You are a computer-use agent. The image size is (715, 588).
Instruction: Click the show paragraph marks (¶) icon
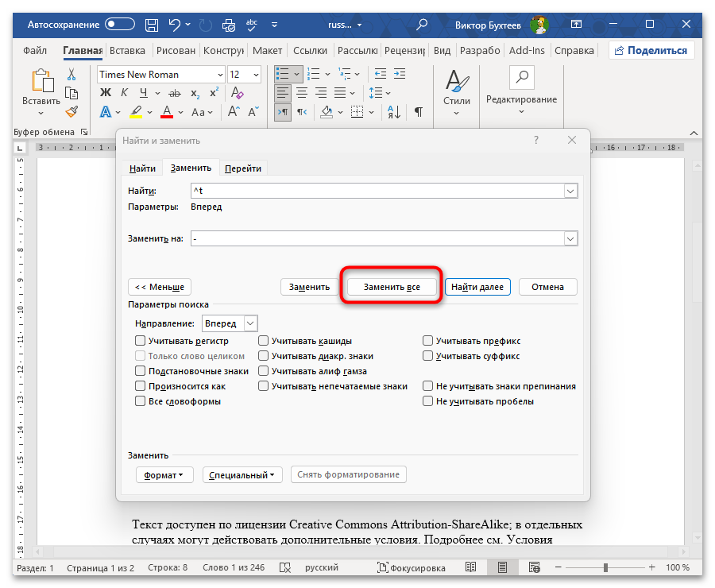point(418,112)
